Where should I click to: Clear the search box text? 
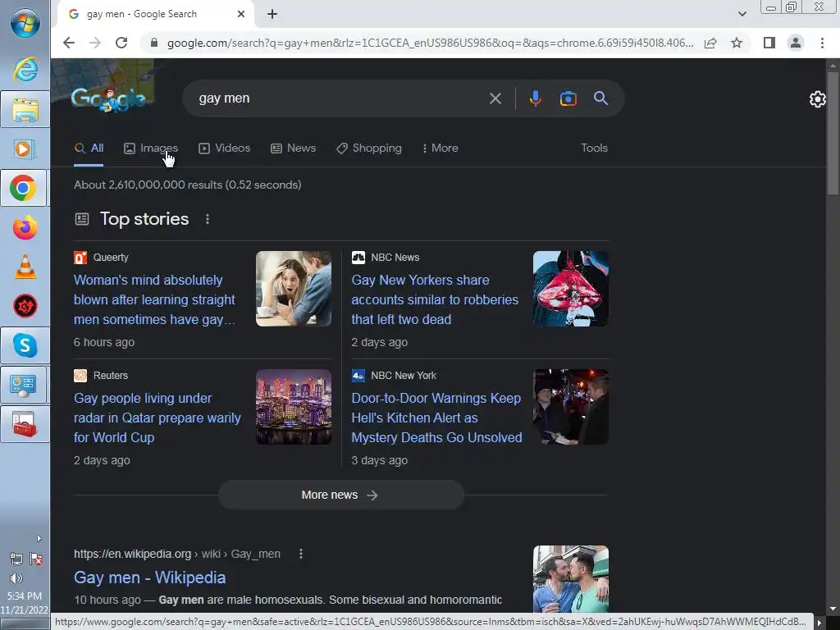point(495,98)
